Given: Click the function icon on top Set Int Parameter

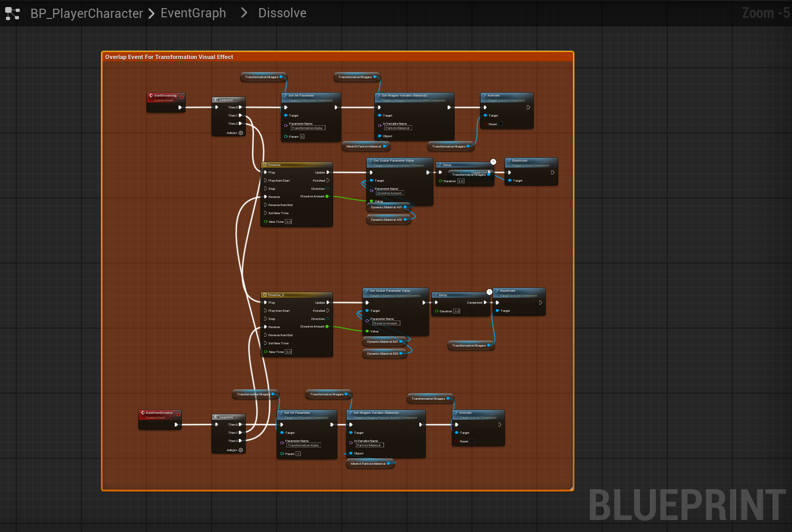Looking at the screenshot, I should click(285, 95).
